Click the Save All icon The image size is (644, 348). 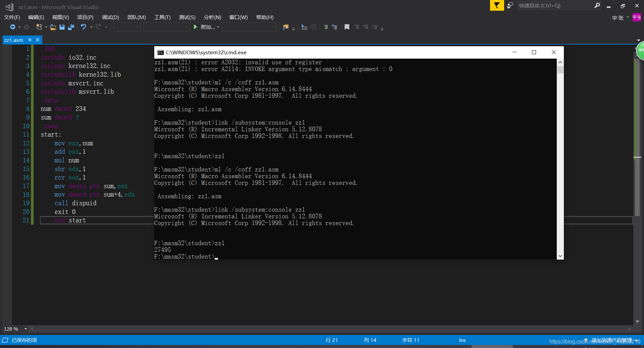coord(71,27)
